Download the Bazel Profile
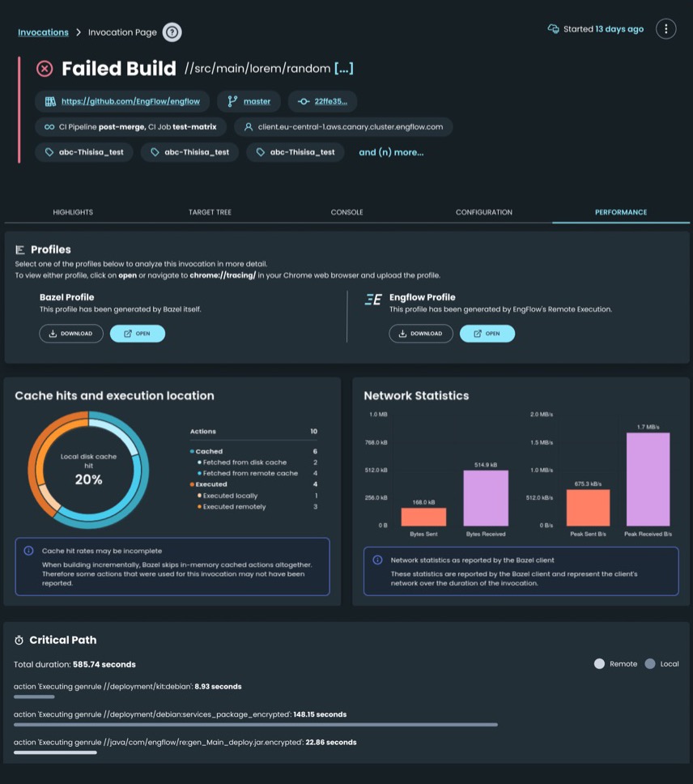This screenshot has height=784, width=693. [x=71, y=334]
